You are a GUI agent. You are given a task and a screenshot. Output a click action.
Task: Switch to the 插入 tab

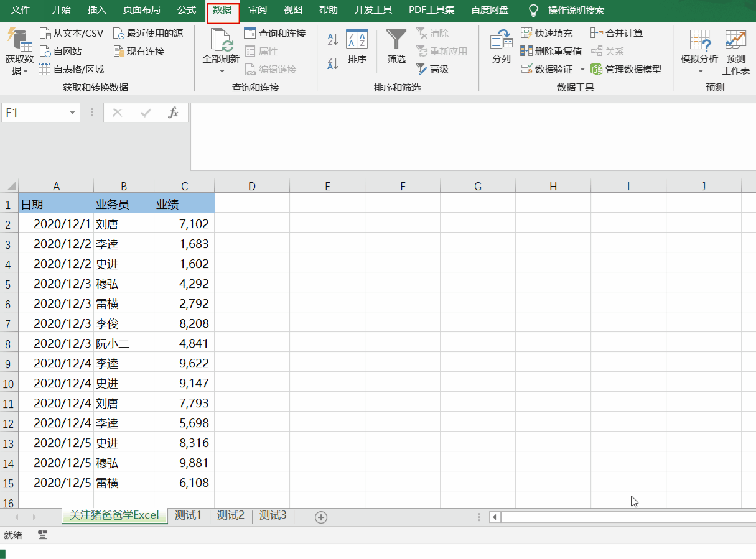pos(96,10)
